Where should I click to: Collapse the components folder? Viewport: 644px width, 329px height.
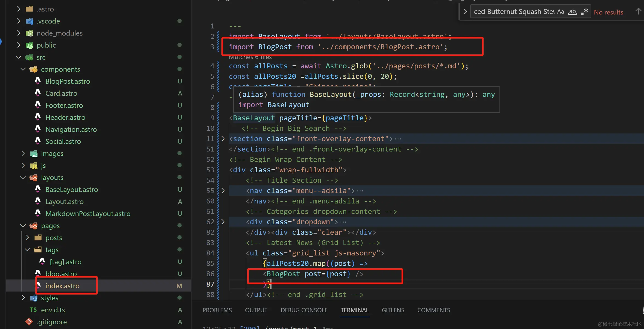click(23, 69)
